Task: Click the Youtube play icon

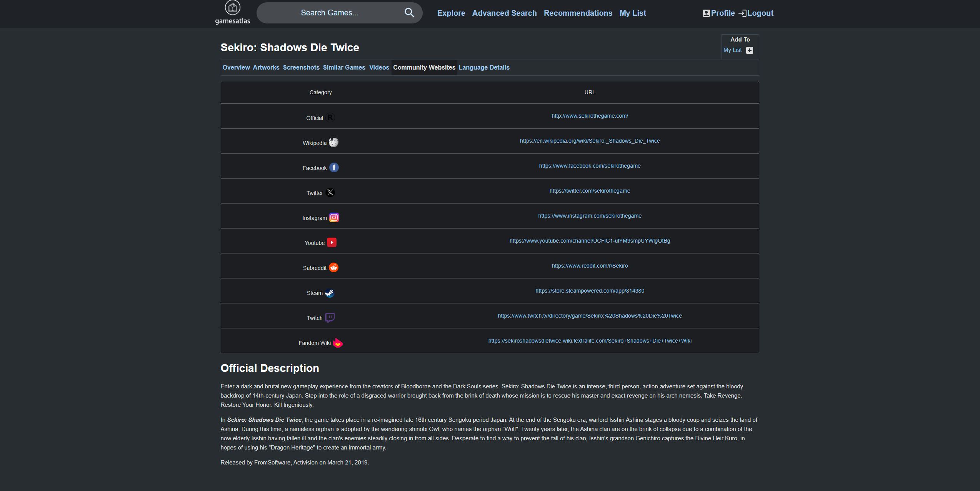Action: (332, 243)
